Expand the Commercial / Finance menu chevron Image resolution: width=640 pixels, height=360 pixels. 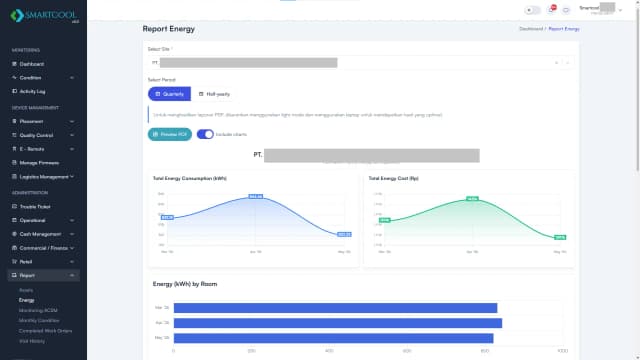72,248
